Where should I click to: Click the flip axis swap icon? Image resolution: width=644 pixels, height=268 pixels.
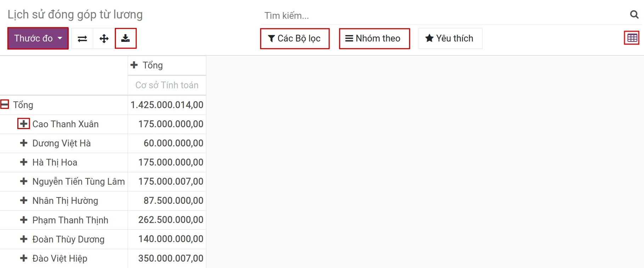(x=82, y=39)
